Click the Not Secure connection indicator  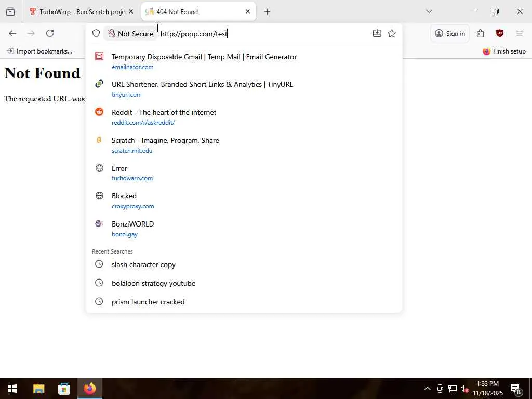[130, 34]
